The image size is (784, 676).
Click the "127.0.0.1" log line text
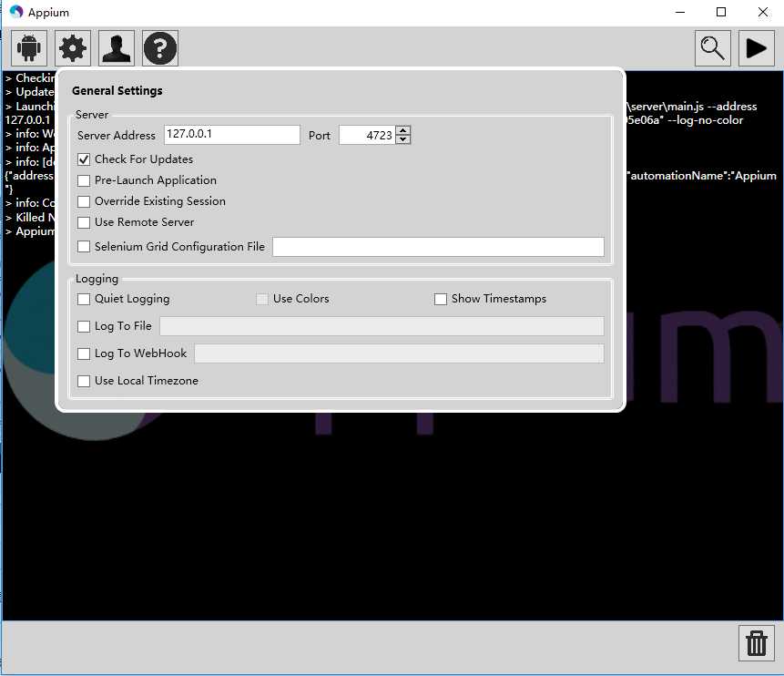point(27,120)
